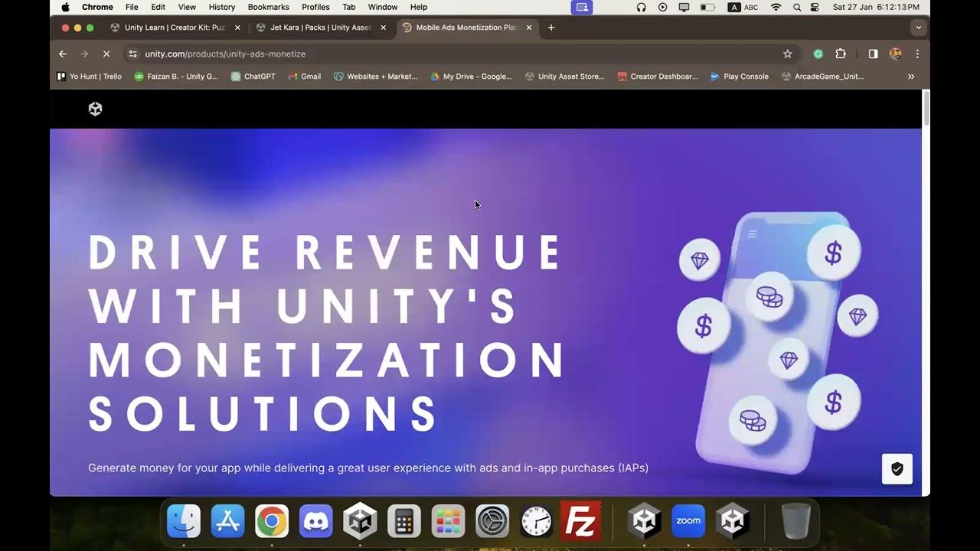
Task: Open the History menu
Action: click(x=222, y=7)
